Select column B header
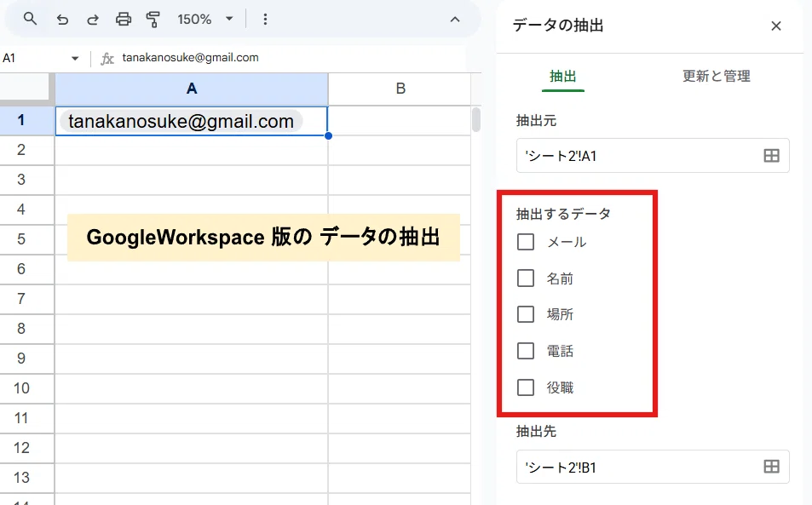The width and height of the screenshot is (812, 505). coord(400,89)
